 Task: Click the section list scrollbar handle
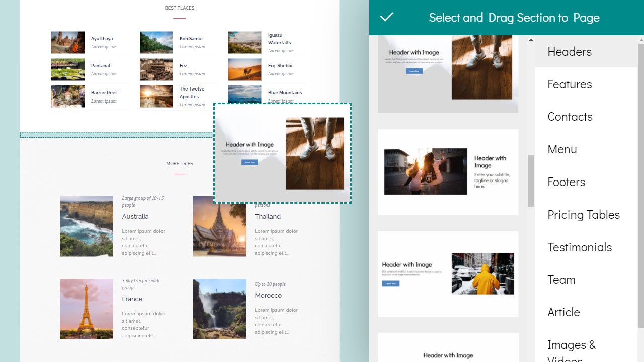[531, 180]
